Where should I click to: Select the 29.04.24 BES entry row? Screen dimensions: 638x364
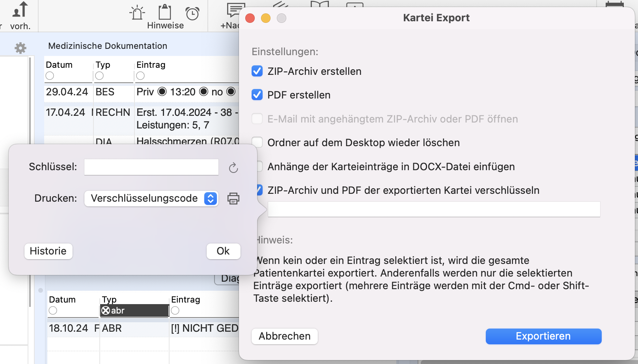pyautogui.click(x=142, y=92)
